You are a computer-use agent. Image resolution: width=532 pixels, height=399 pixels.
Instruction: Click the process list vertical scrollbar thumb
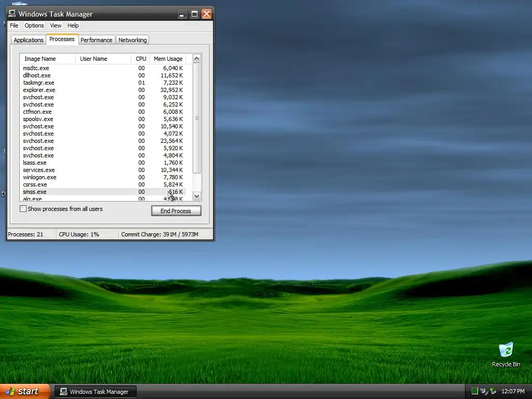click(x=197, y=118)
